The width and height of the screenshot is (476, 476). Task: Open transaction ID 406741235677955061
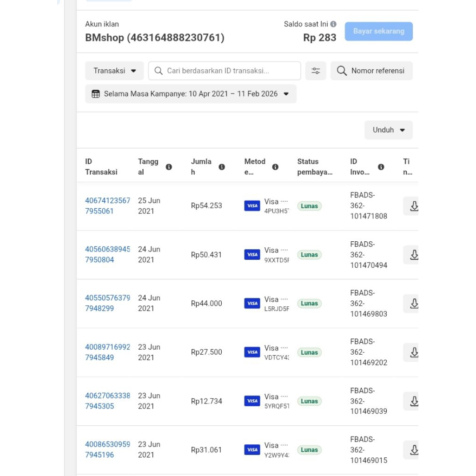click(x=107, y=206)
